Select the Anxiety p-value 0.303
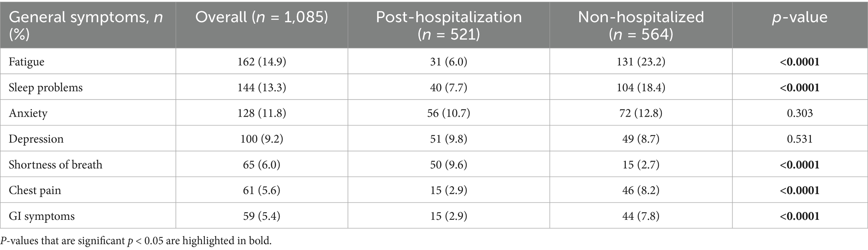 [x=800, y=113]
